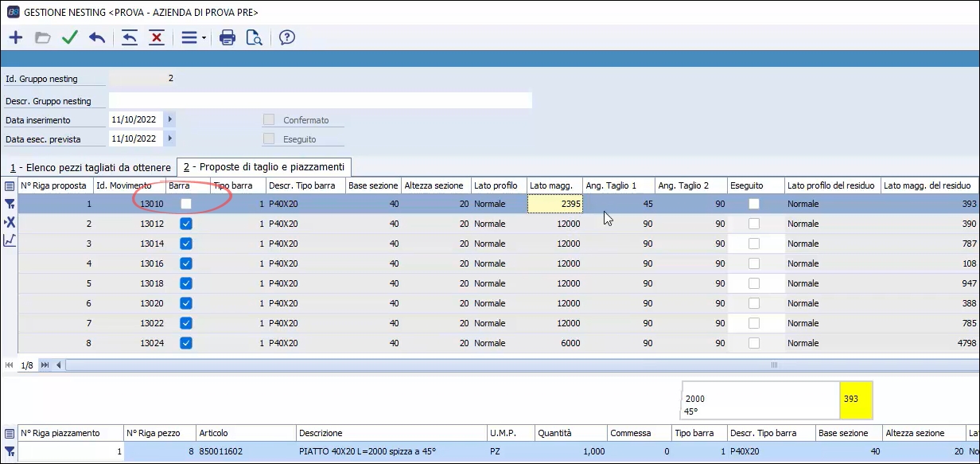Click the Lato magg. column header
Image resolution: width=980 pixels, height=464 pixels.
[554, 185]
